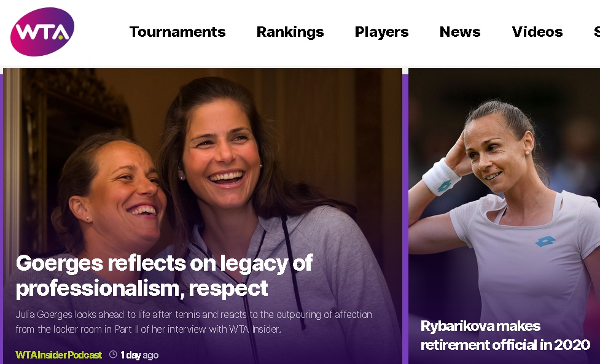Viewport: 600px width, 364px height.
Task: Open the WTA Insider Podcast tag
Action: click(x=58, y=355)
